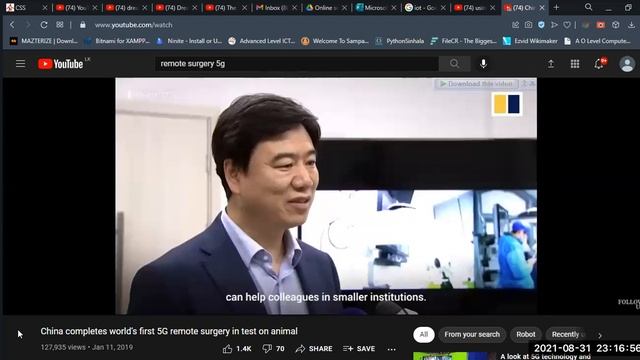Screen dimensions: 640x360
Task: Open the video upload icon
Action: (551, 64)
